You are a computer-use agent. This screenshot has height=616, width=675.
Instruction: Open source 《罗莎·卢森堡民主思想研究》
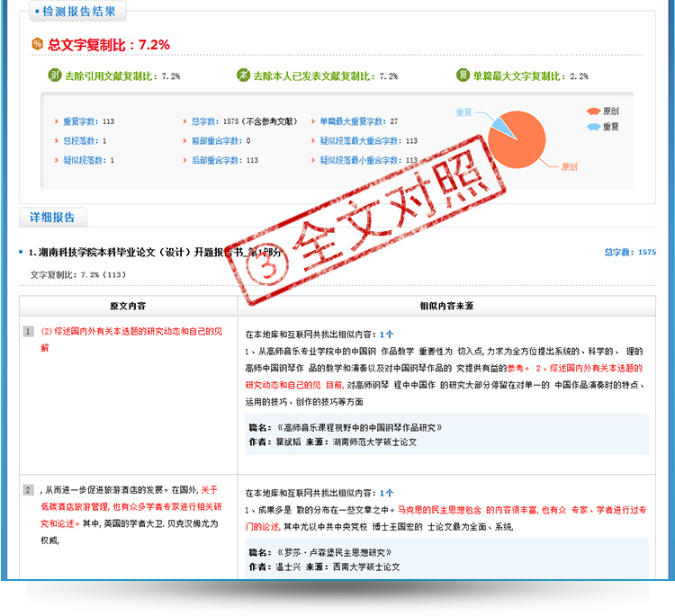click(333, 552)
